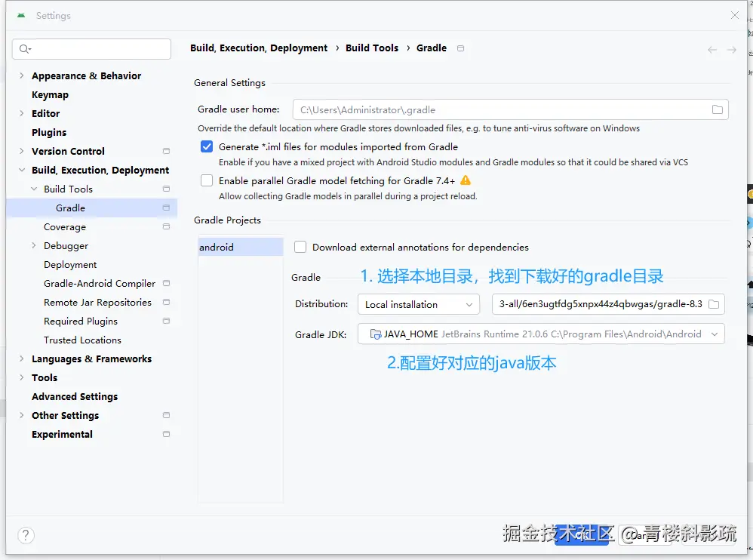Click JAVA_HOME folder icon in Gradle JDK
The width and height of the screenshot is (753, 560).
(x=376, y=334)
